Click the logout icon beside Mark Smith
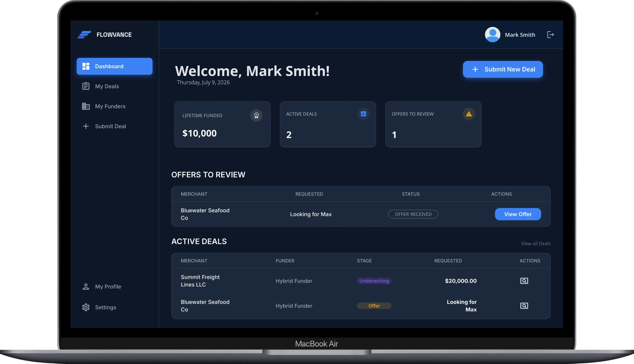Image resolution: width=634 pixels, height=364 pixels. pyautogui.click(x=550, y=34)
